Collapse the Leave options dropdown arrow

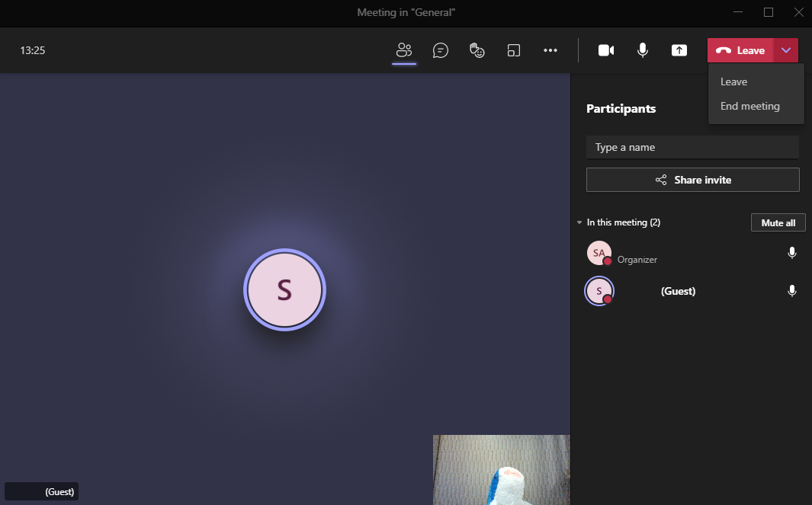click(x=786, y=50)
